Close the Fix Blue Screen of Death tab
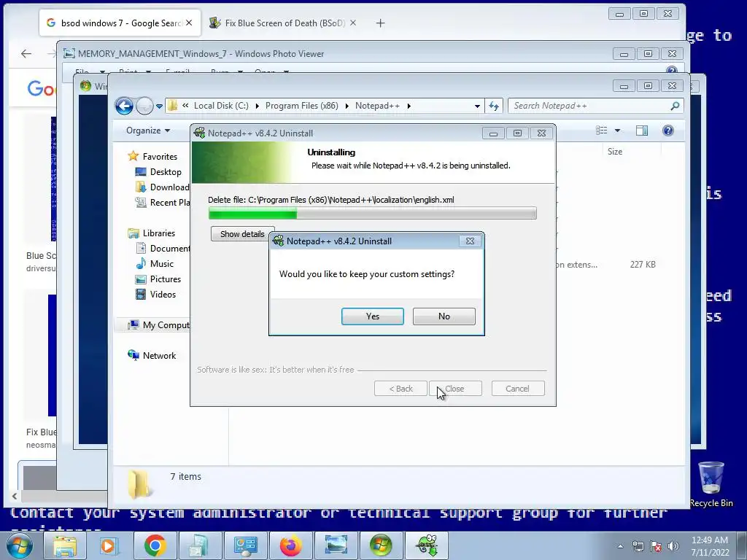The height and width of the screenshot is (560, 747). point(353,23)
